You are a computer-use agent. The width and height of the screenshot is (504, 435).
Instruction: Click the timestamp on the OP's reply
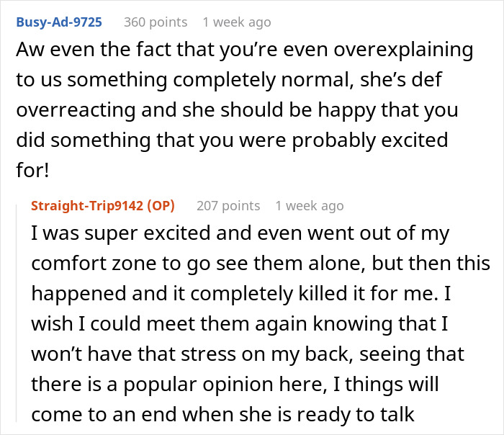(309, 206)
